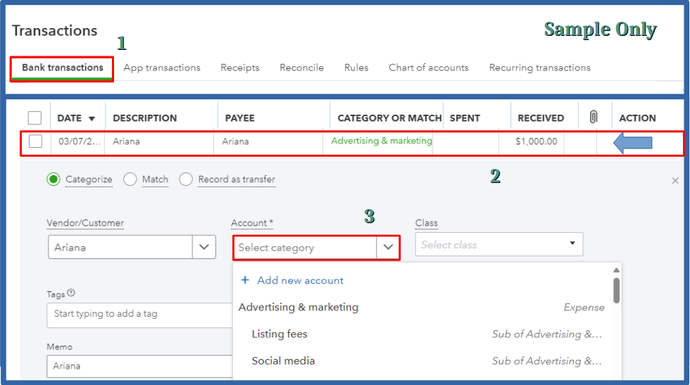The image size is (690, 385).
Task: Sort by the DATE column arrow
Action: [92, 118]
